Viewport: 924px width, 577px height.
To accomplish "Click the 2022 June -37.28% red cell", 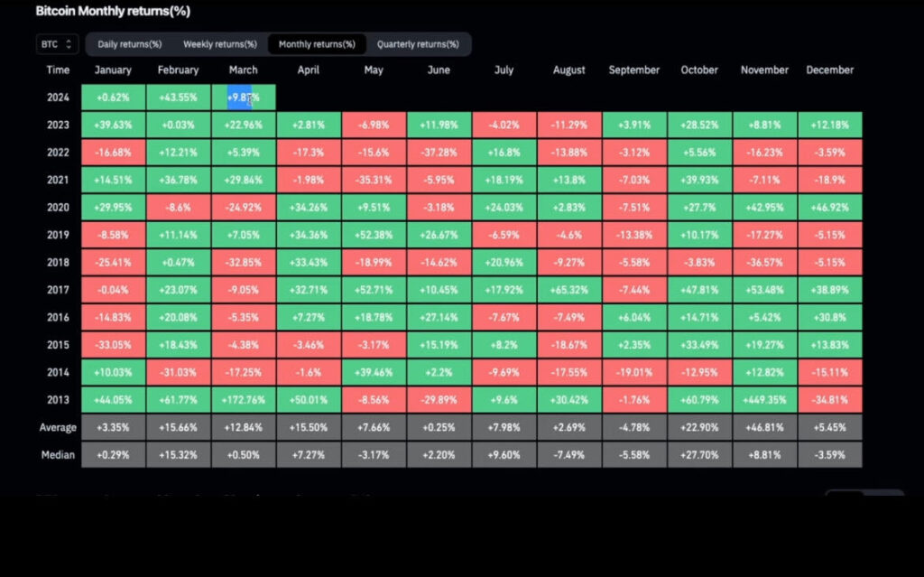I will tap(439, 153).
